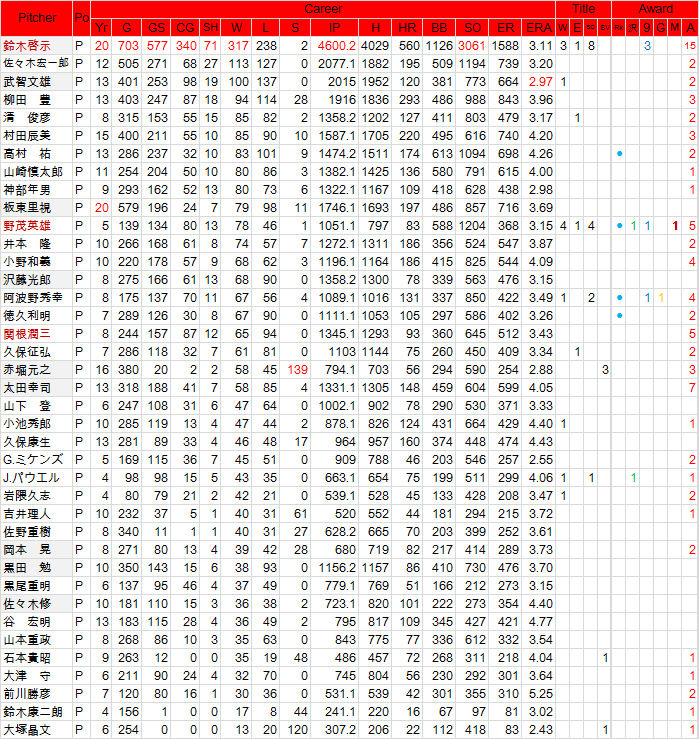Screen dimensions: 699x739
Task: Click innings value 1746.1 in 板東里視 row
Action: pos(337,208)
